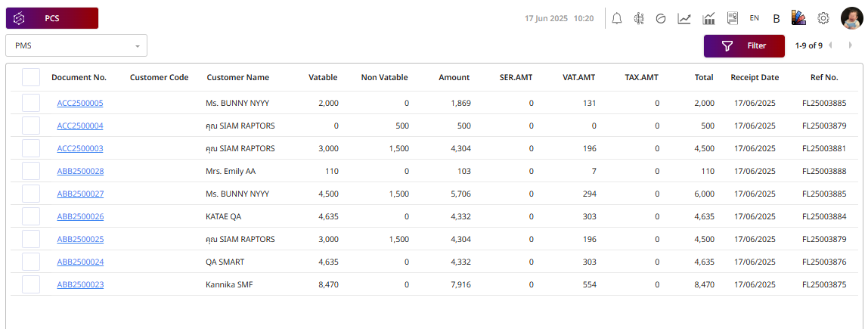Click the bold B icon

[x=777, y=18]
